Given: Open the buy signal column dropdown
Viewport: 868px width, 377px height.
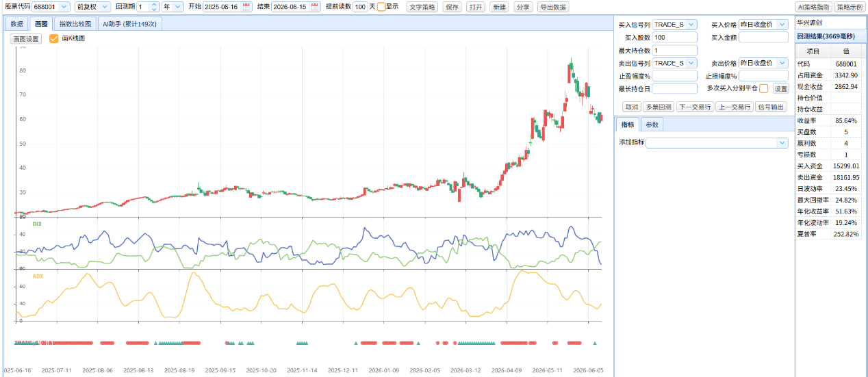Looking at the screenshot, I should coord(691,25).
